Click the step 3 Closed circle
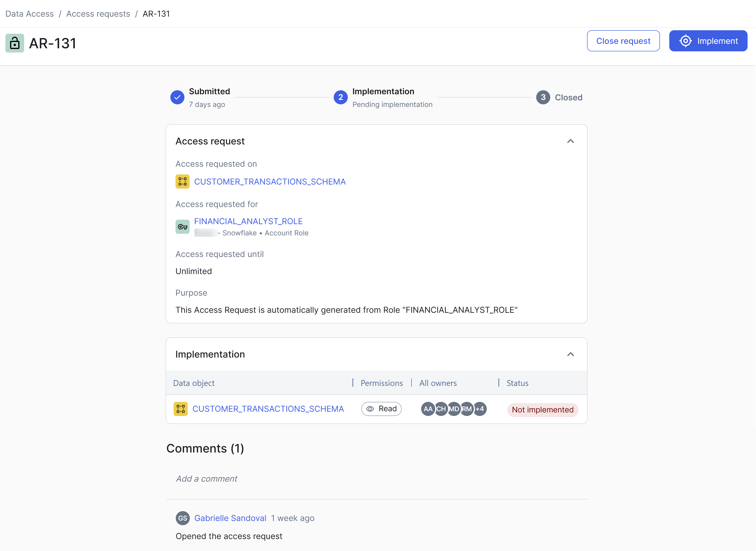 pos(543,97)
